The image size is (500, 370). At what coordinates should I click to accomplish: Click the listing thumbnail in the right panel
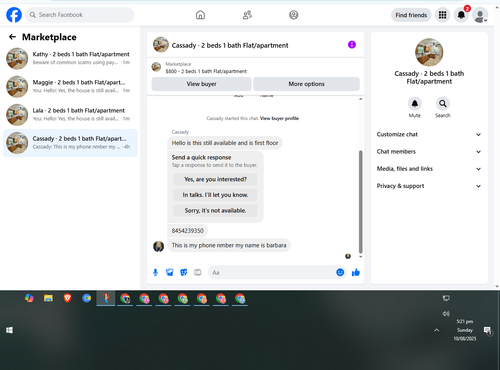click(429, 52)
